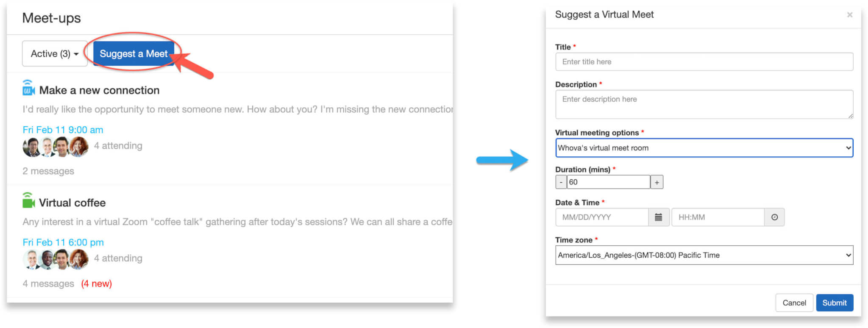Screen dimensions: 868x328
Task: Open the Time zone dropdown
Action: (704, 255)
